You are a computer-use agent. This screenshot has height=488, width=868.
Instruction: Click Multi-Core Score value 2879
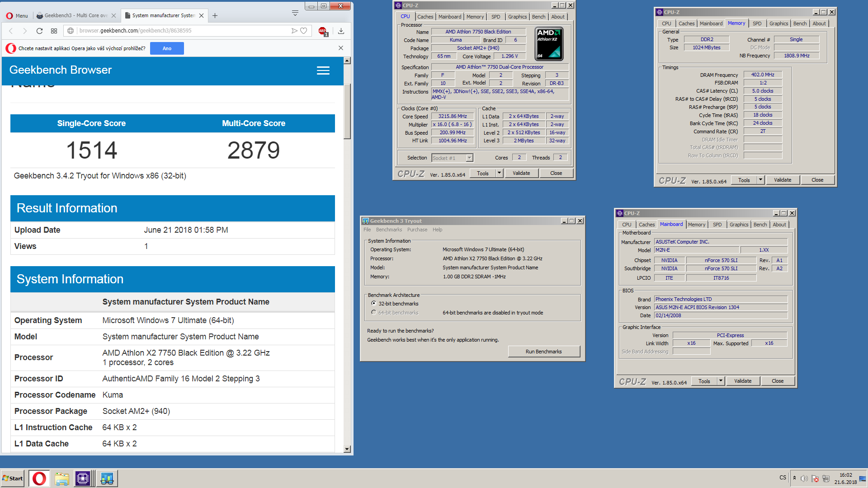coord(254,150)
